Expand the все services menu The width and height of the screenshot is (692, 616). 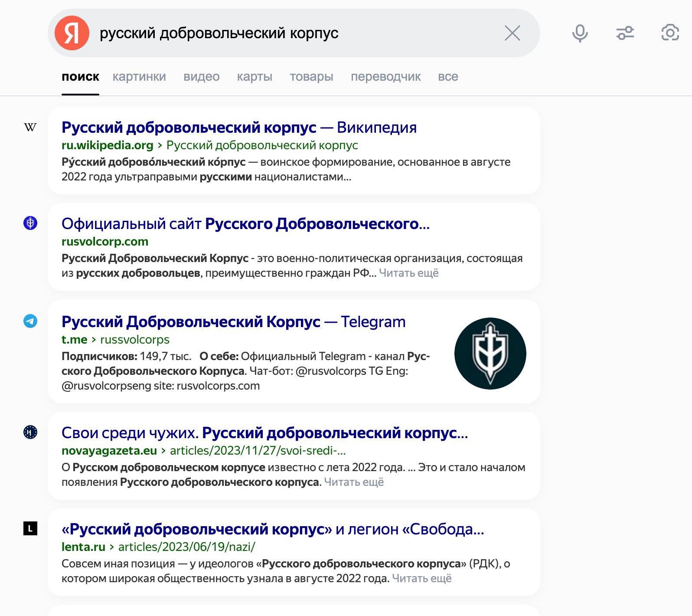coord(448,77)
